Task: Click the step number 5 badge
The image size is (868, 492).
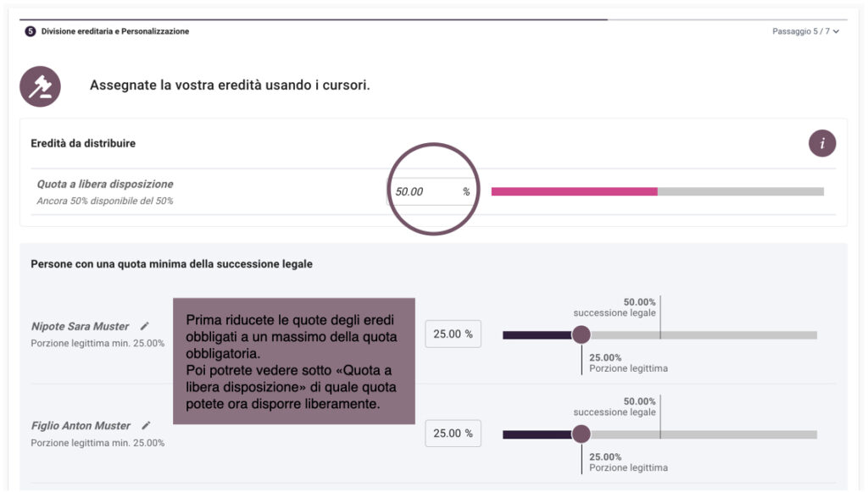Action: [x=31, y=31]
